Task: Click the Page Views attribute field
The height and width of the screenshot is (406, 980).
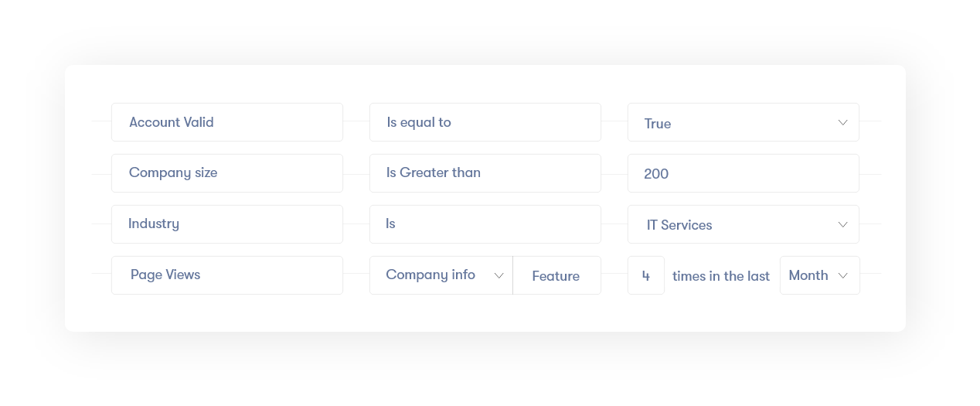Action: point(226,275)
